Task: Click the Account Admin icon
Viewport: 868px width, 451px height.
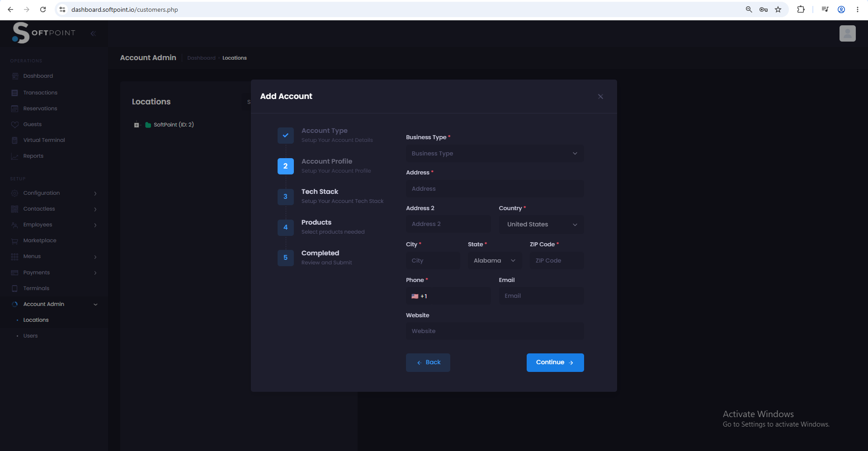Action: click(x=15, y=304)
